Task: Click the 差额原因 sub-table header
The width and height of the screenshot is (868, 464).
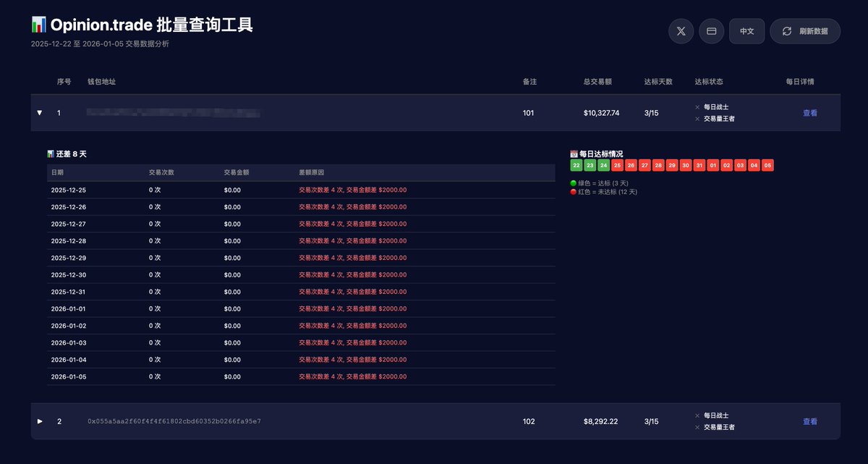Action: tap(311, 173)
